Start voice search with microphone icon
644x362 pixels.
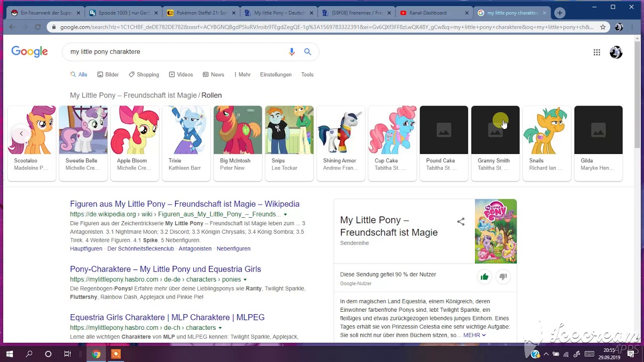tap(292, 52)
